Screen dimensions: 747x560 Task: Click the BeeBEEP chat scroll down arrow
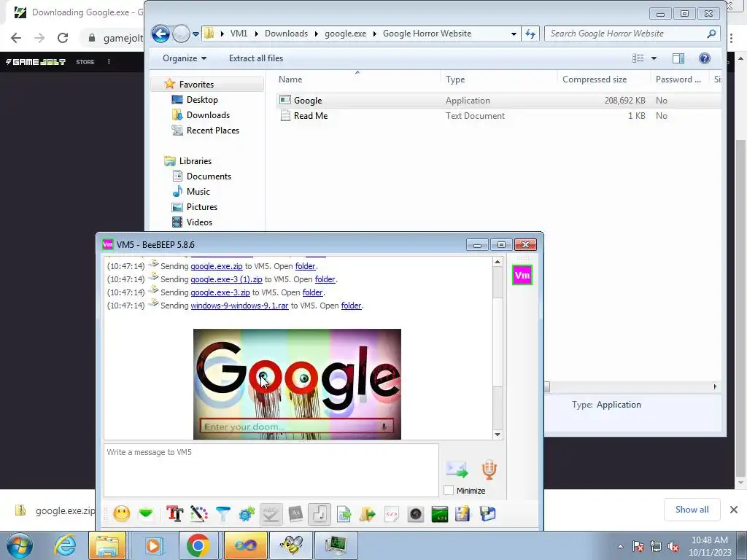[498, 435]
